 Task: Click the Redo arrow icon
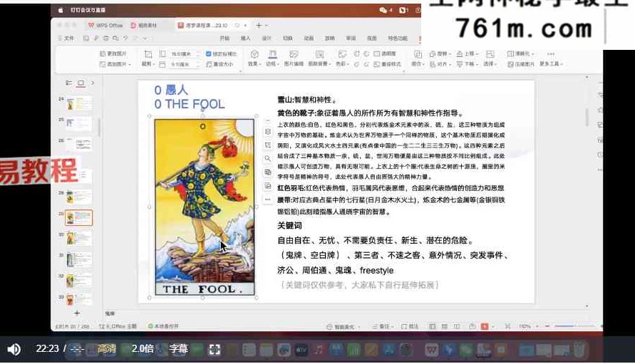pyautogui.click(x=135, y=38)
